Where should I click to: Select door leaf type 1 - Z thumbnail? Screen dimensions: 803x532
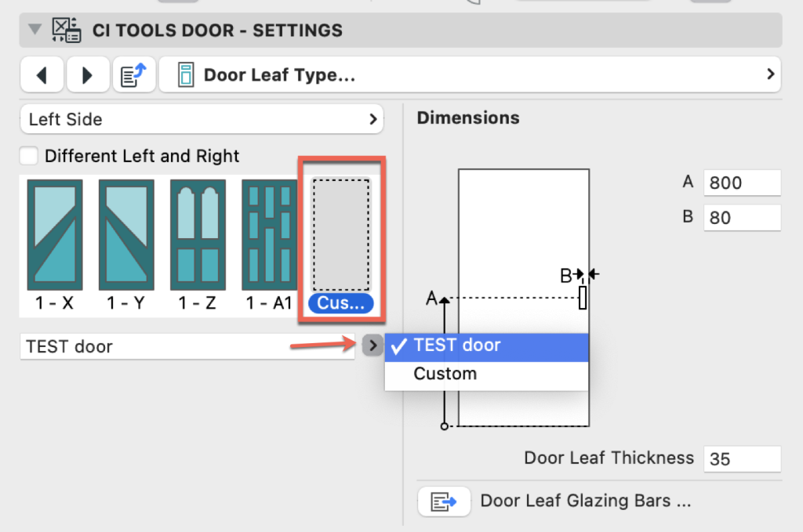pyautogui.click(x=198, y=244)
